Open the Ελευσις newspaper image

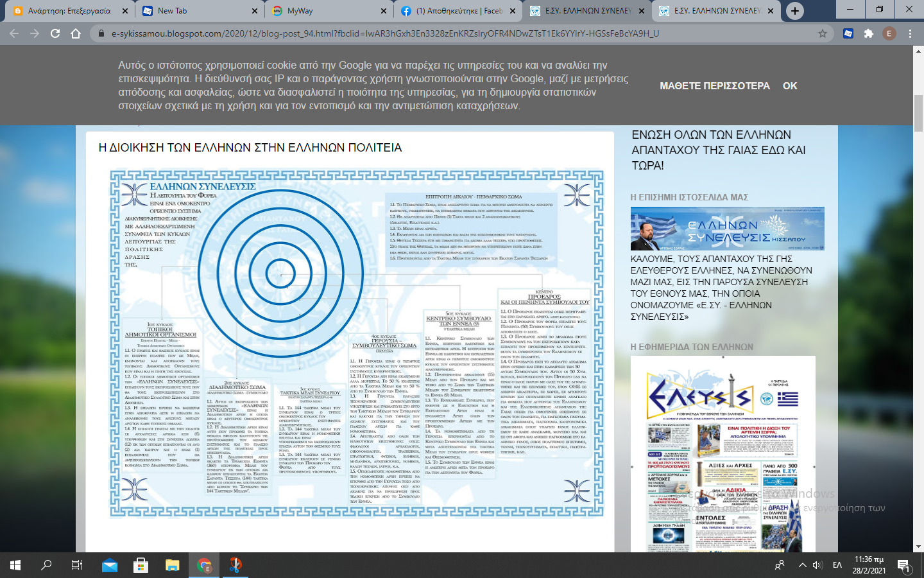pos(723,454)
